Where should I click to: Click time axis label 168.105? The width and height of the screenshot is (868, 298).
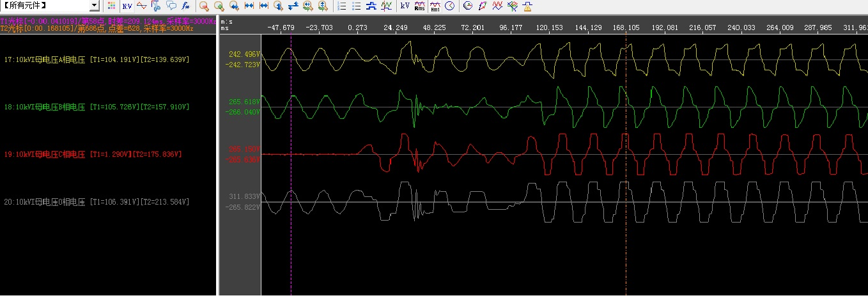[626, 27]
